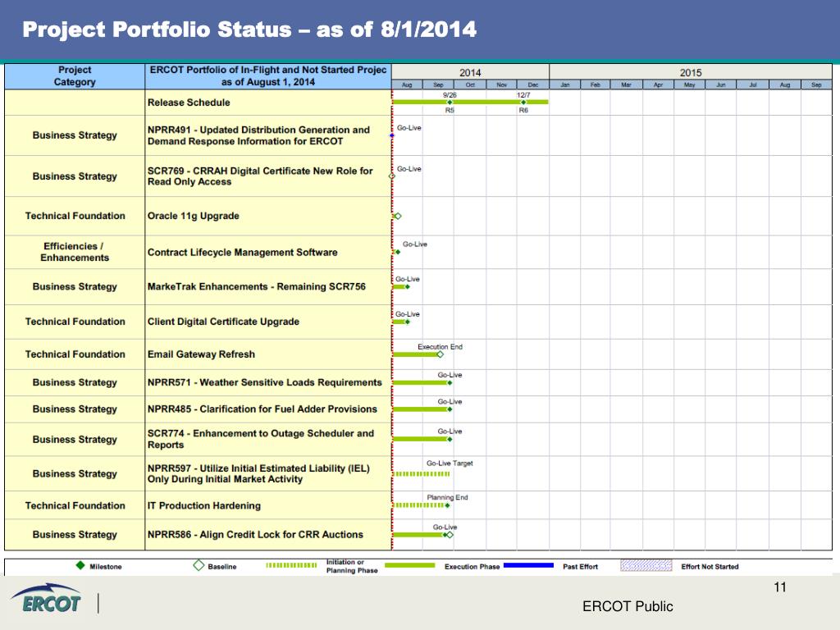Select NPRR485 Clarification for Fuel Adder text
This screenshot has width=840, height=630.
coord(262,409)
